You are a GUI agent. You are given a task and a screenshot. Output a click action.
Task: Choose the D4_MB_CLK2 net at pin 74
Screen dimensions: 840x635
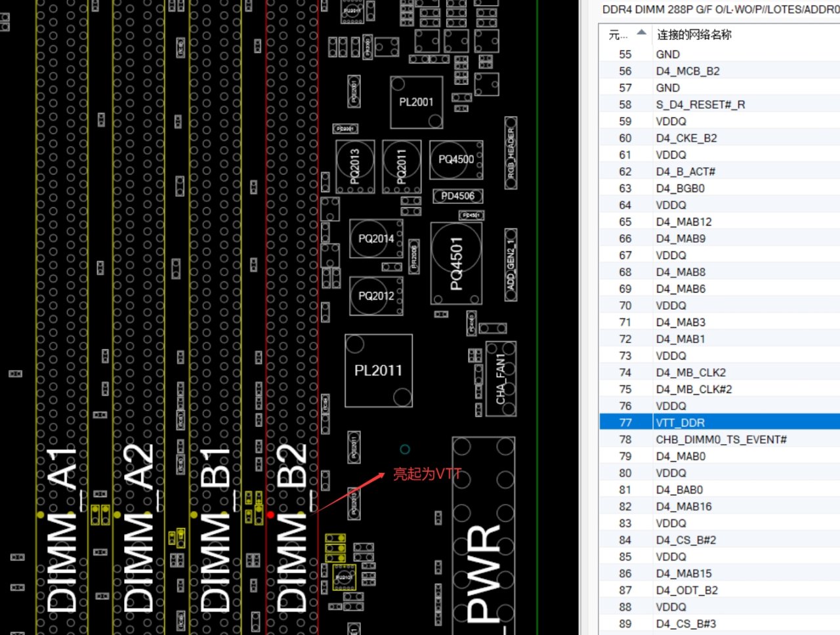(x=690, y=373)
